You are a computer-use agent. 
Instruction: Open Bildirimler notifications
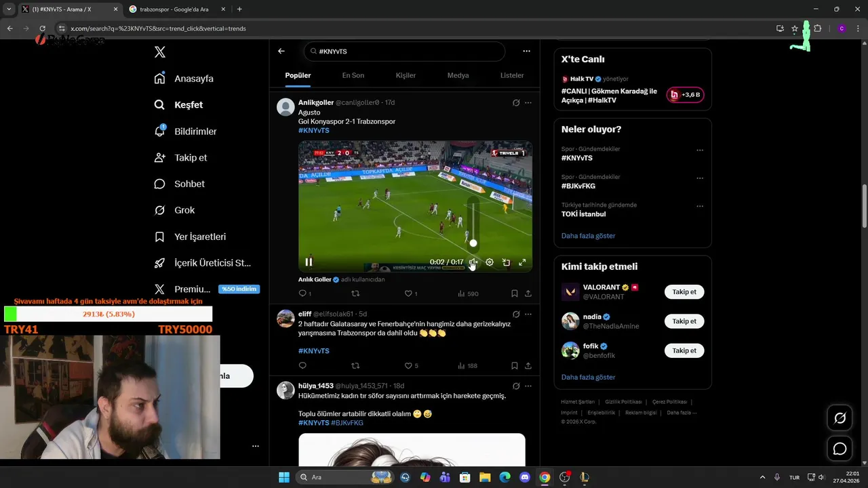(x=185, y=131)
